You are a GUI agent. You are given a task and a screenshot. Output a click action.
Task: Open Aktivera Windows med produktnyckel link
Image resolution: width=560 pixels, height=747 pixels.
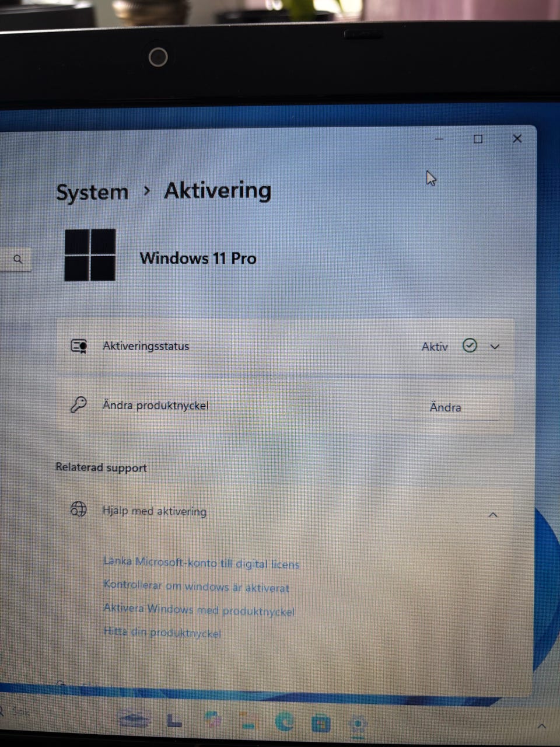click(x=199, y=610)
